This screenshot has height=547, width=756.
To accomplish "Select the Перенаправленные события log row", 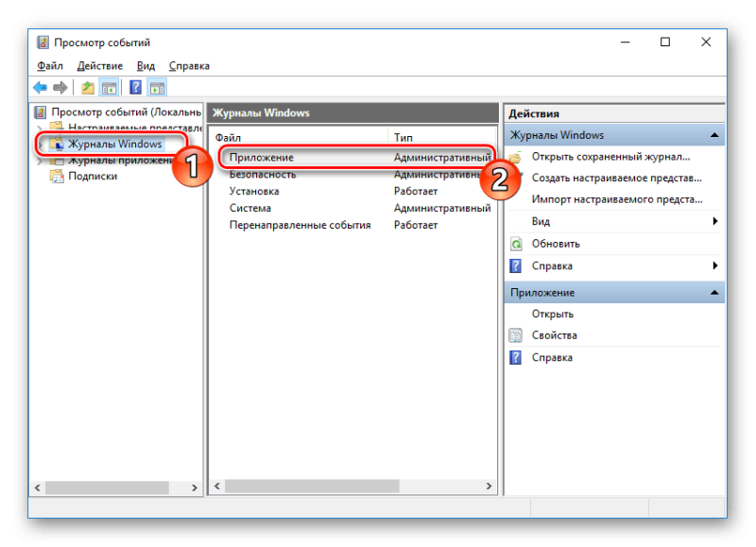I will tap(353, 225).
